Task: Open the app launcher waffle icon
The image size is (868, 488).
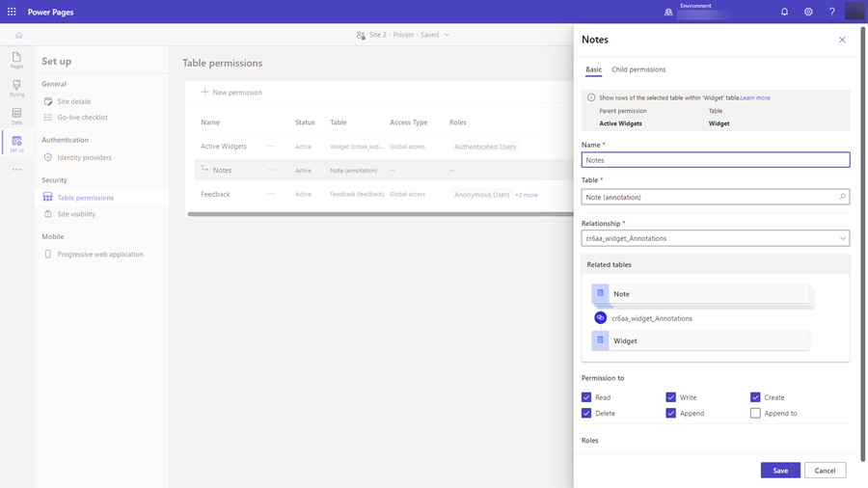Action: pyautogui.click(x=12, y=12)
